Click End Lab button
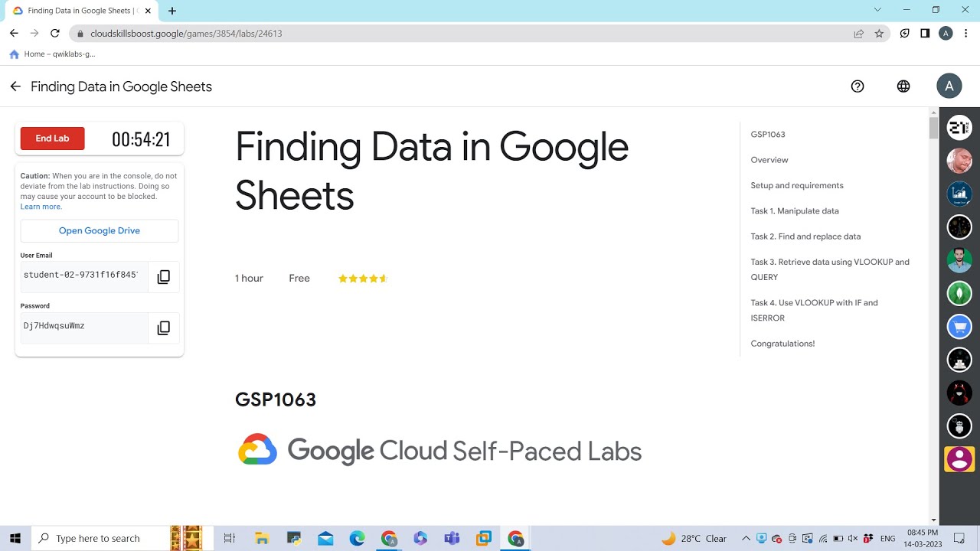Viewport: 980px width, 551px height. [x=52, y=139]
